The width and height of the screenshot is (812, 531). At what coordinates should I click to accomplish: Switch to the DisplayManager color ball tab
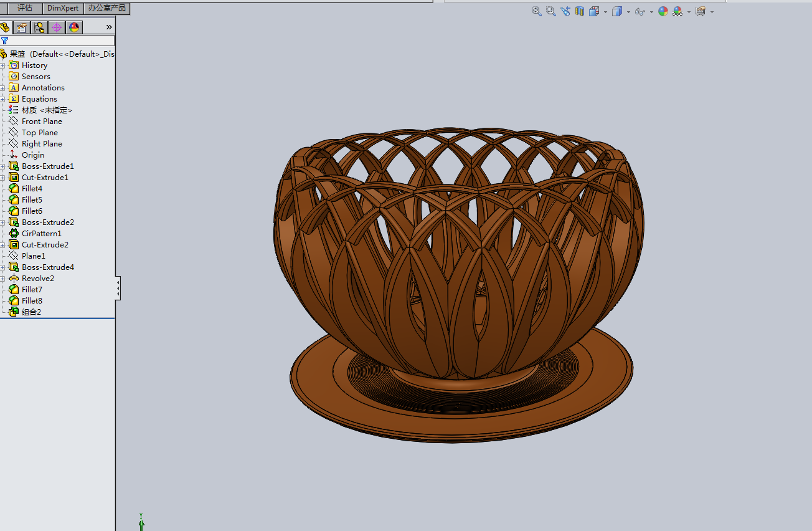coord(74,27)
